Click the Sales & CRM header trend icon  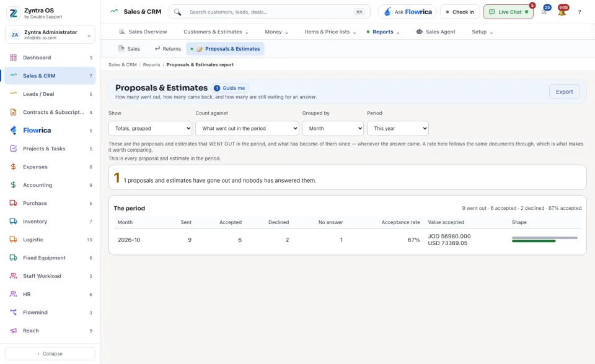pyautogui.click(x=114, y=11)
